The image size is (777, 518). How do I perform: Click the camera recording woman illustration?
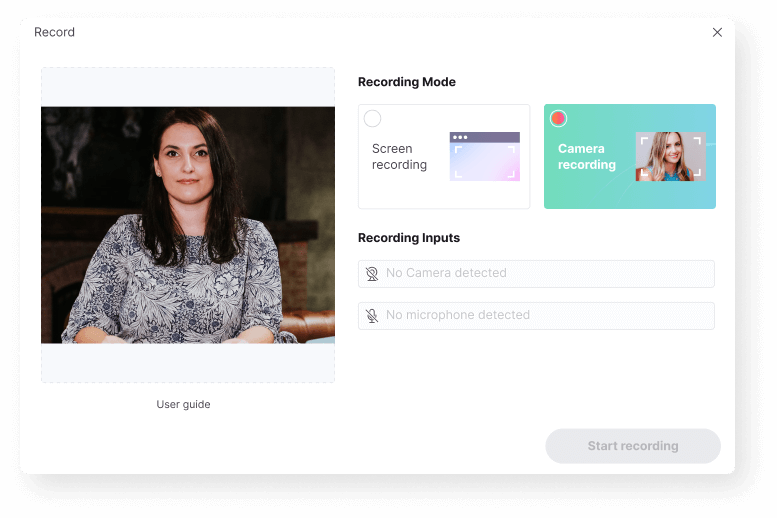coord(670,156)
